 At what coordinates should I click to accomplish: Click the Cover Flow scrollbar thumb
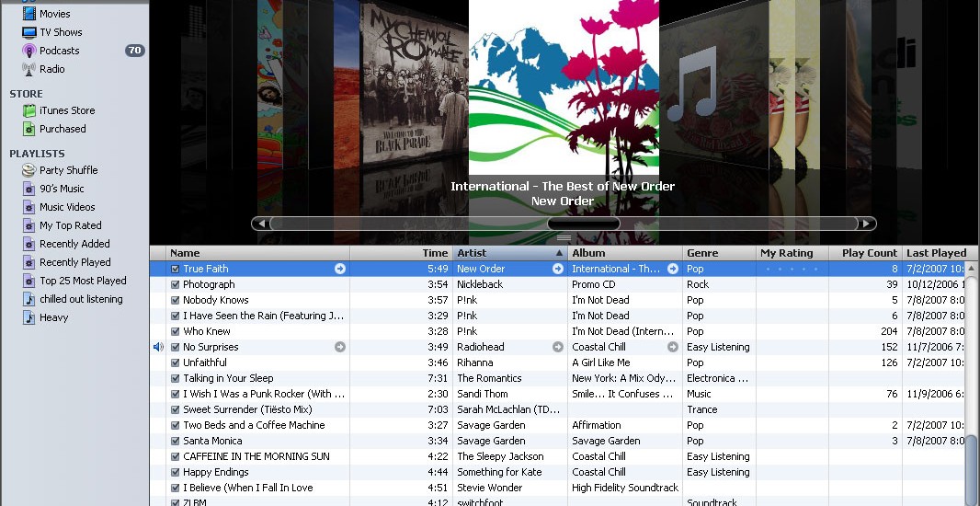tap(583, 224)
